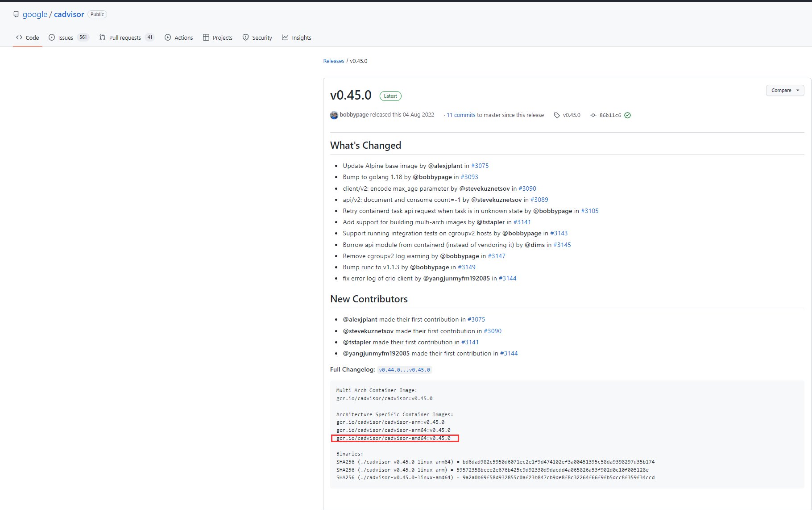Open pull request #3144 in What's Changed
This screenshot has width=812, height=510.
click(x=508, y=278)
